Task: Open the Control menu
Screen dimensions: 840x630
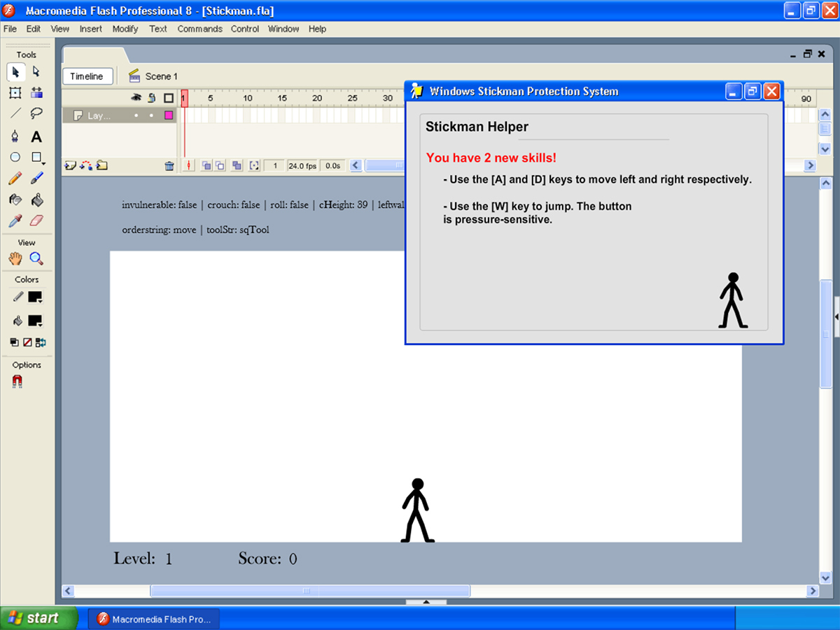Action: click(x=245, y=29)
